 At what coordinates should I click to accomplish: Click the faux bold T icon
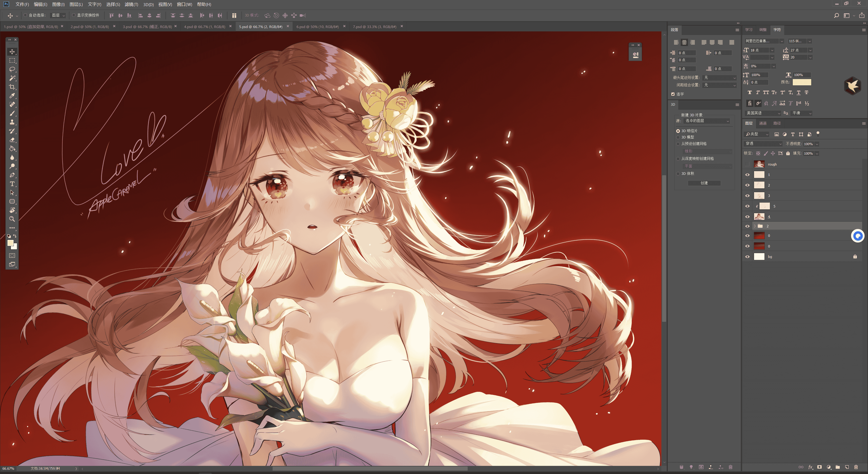[x=749, y=92]
